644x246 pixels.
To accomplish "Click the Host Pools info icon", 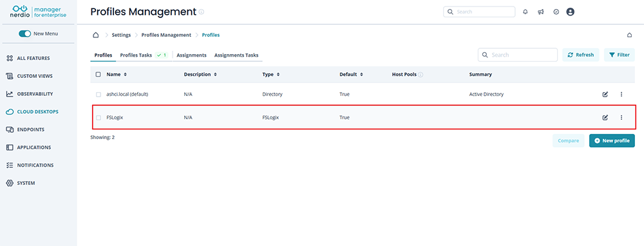I will [x=421, y=75].
